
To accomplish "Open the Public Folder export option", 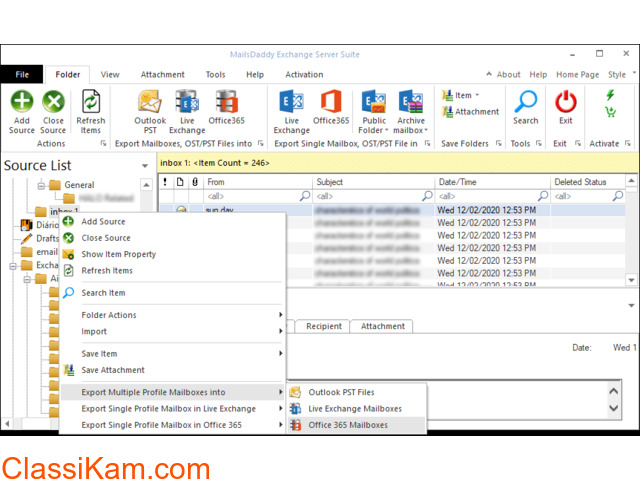I will point(374,112).
